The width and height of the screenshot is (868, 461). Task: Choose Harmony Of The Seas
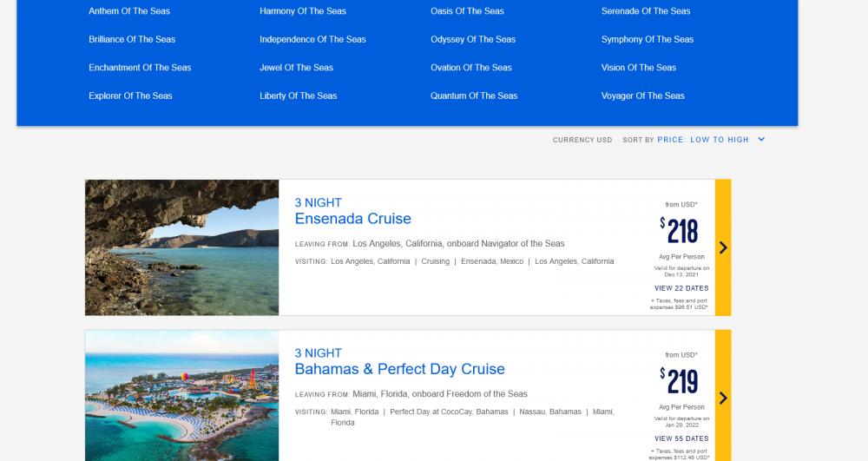303,11
